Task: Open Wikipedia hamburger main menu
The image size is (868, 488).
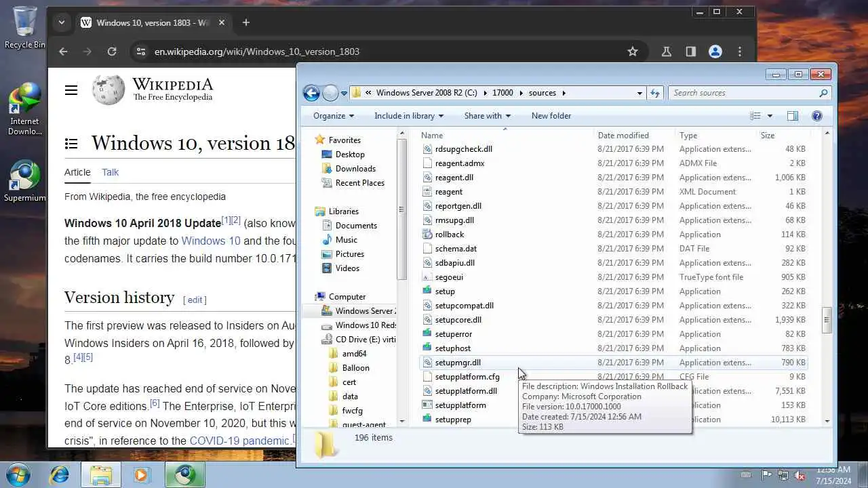Action: (71, 90)
